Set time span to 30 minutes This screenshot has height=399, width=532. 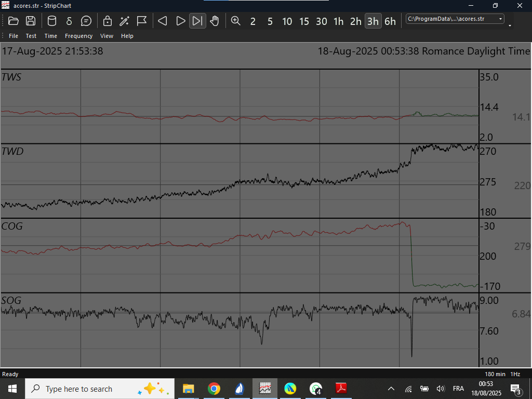pos(322,21)
